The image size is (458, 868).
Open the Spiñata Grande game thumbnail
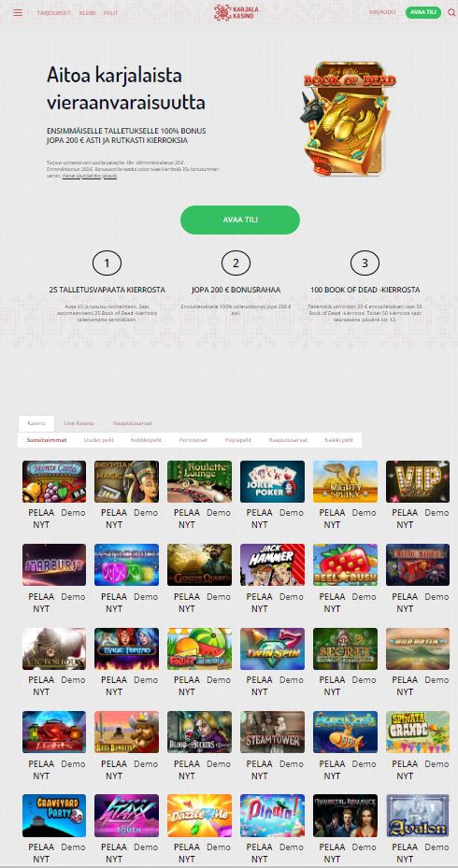(x=418, y=732)
